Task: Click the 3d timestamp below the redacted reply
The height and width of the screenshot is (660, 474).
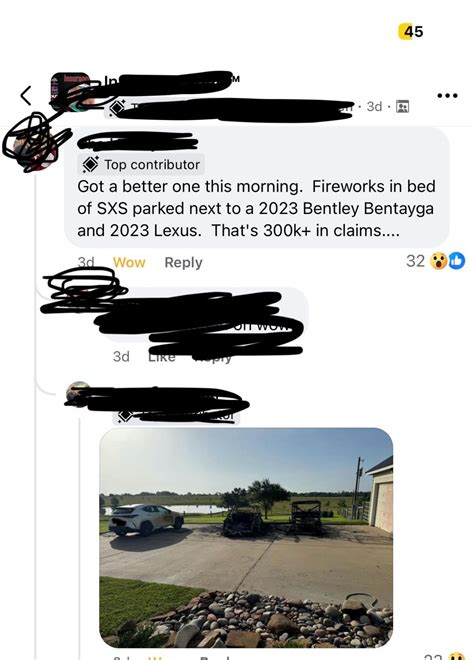Action: point(121,357)
